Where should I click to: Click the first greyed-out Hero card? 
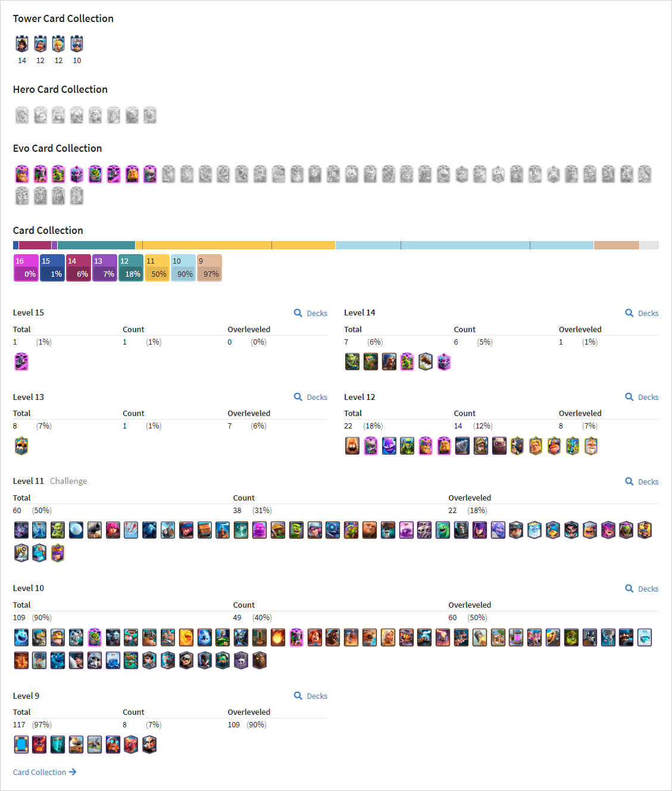click(x=22, y=115)
